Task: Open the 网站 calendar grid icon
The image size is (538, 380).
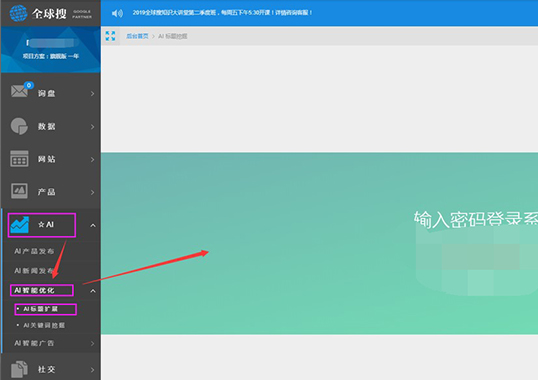Action: 19,158
